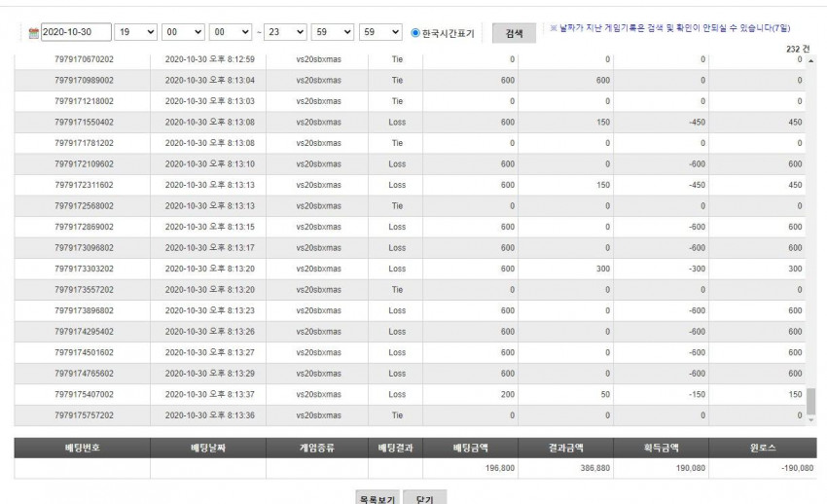
Task: Open the end minute dropdown showing 59
Action: pos(333,32)
